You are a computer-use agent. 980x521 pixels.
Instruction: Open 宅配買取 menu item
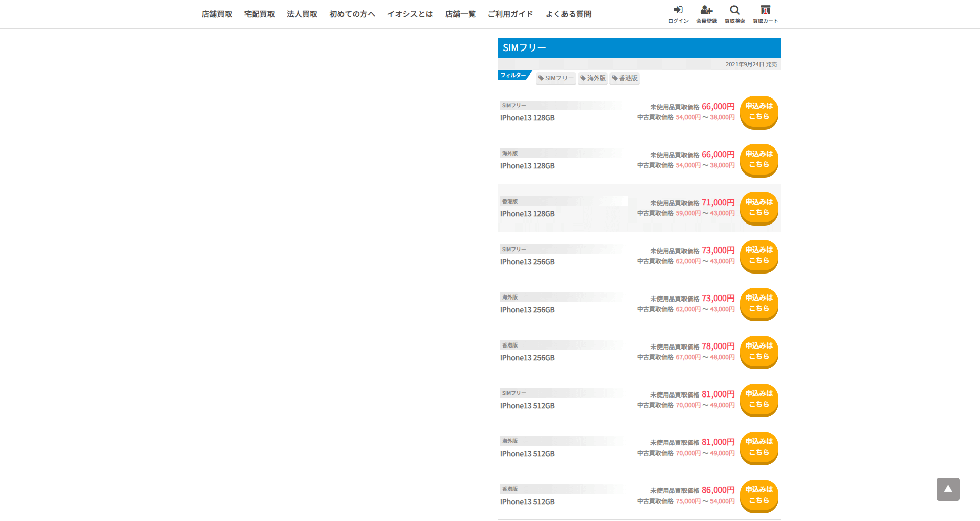259,14
